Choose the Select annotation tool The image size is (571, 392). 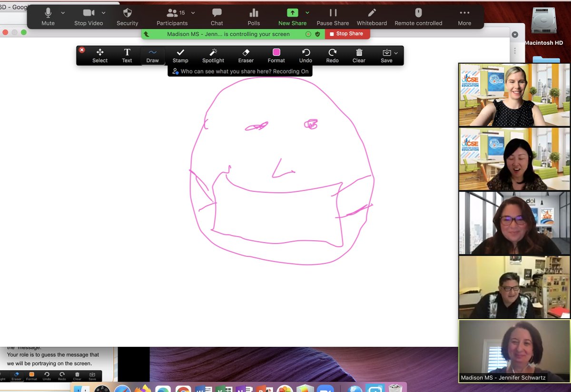coord(100,56)
